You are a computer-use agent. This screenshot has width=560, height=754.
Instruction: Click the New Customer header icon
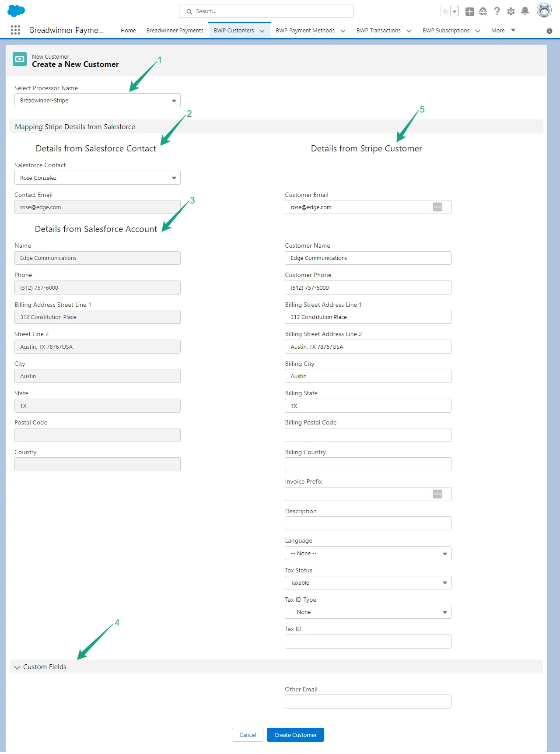click(20, 59)
